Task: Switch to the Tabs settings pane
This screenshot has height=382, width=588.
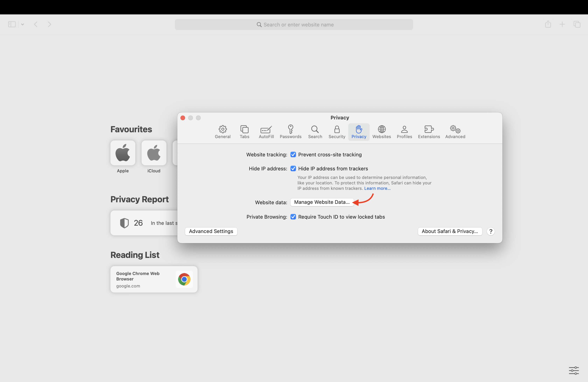Action: click(x=244, y=132)
